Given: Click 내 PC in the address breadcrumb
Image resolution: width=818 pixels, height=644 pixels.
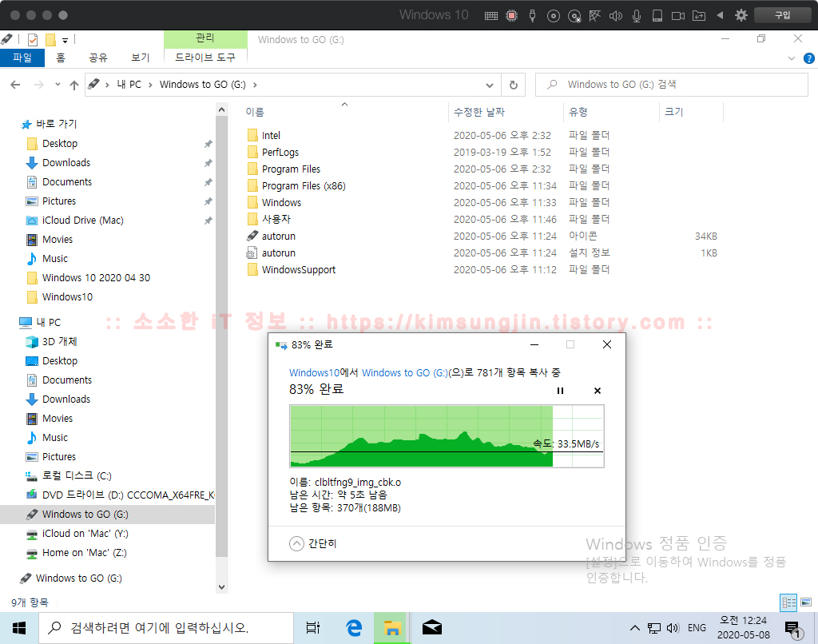Looking at the screenshot, I should tap(129, 85).
